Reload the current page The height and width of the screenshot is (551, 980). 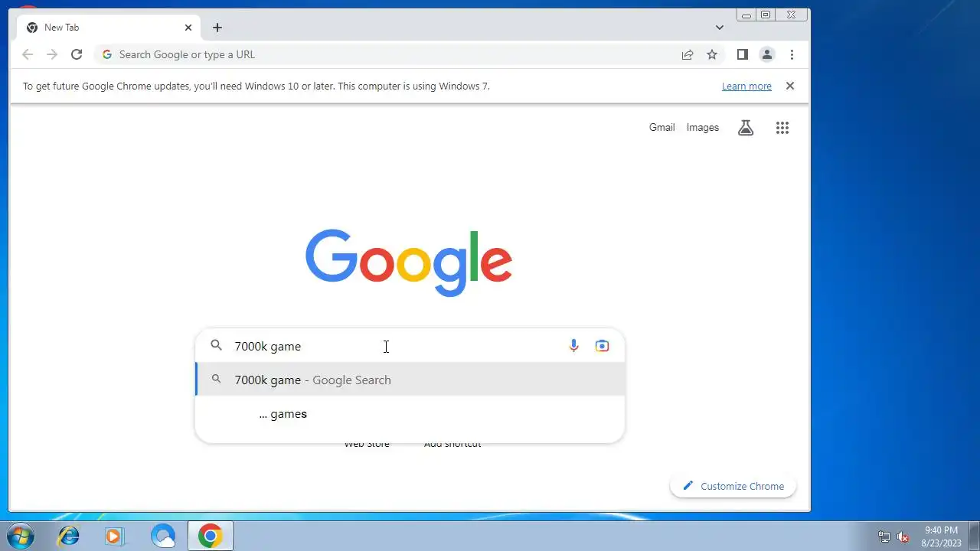[77, 54]
